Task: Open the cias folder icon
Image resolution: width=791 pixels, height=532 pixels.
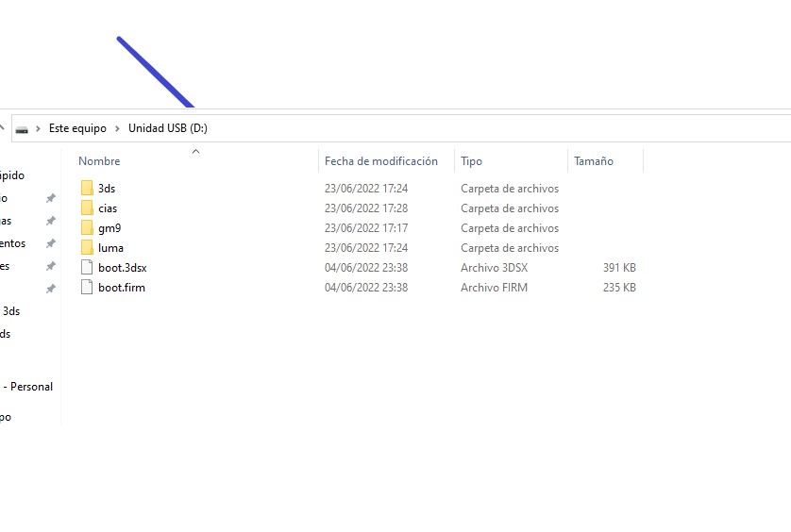Action: click(87, 208)
